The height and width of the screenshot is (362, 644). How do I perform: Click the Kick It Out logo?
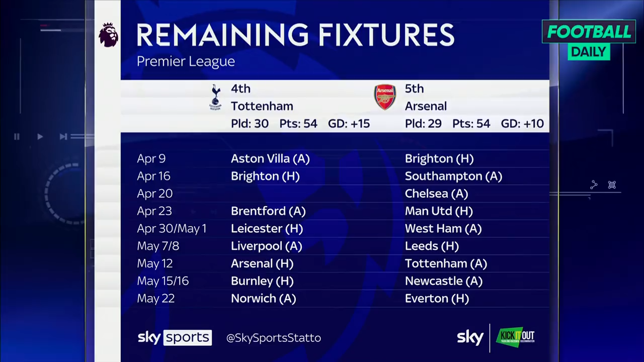click(515, 337)
